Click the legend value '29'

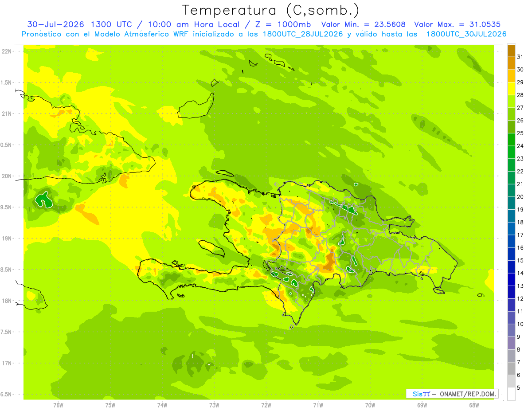[x=520, y=82]
